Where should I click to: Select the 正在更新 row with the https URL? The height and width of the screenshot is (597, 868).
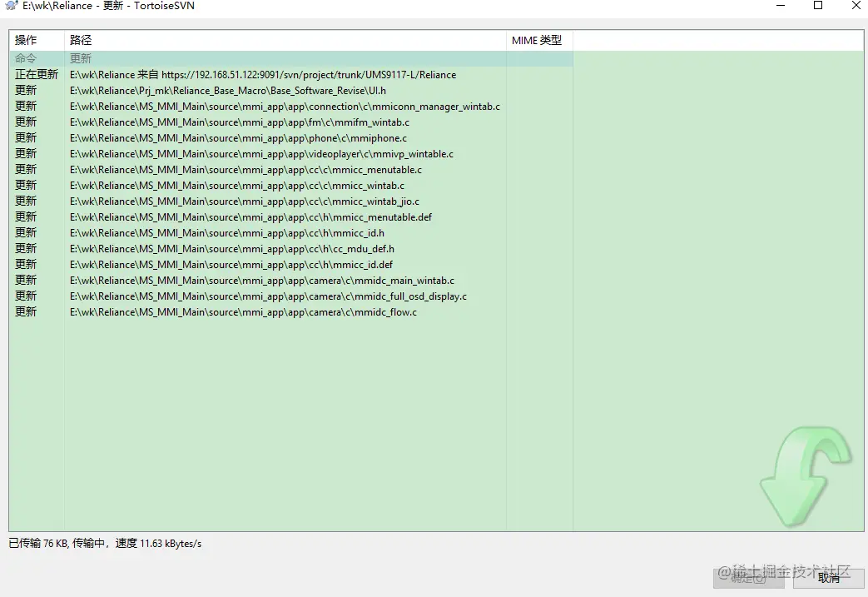pyautogui.click(x=290, y=75)
